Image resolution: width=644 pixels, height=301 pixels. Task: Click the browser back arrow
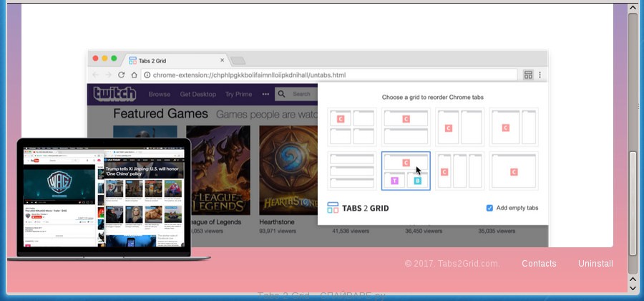click(95, 75)
